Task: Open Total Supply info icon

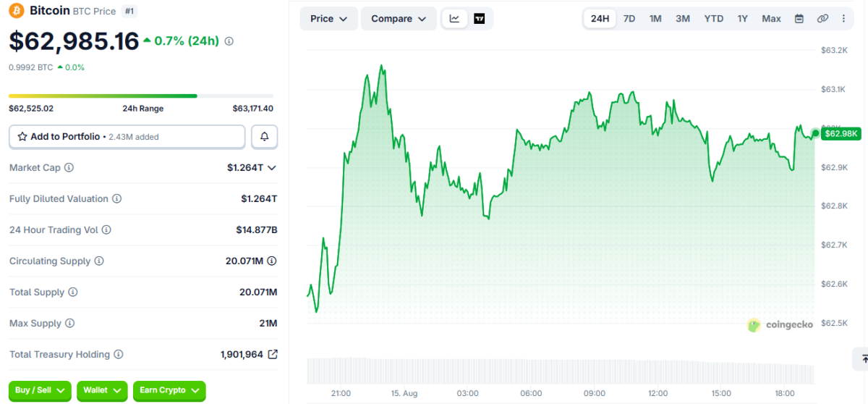Action: point(73,292)
